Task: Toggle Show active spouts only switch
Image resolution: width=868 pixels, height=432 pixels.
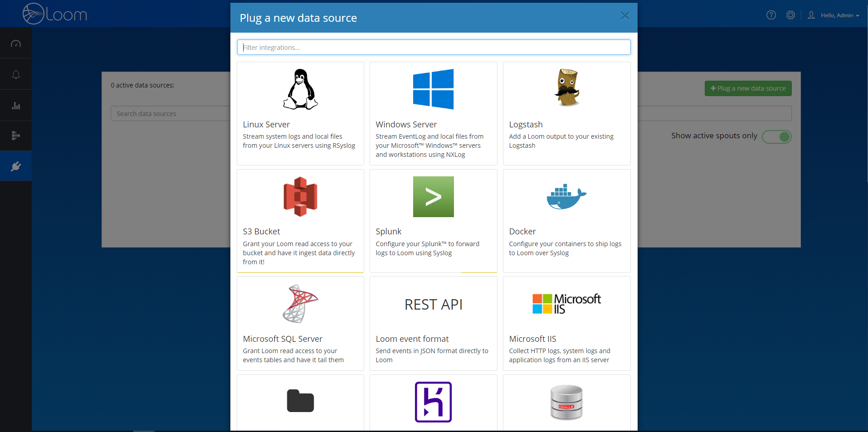Action: point(777,136)
